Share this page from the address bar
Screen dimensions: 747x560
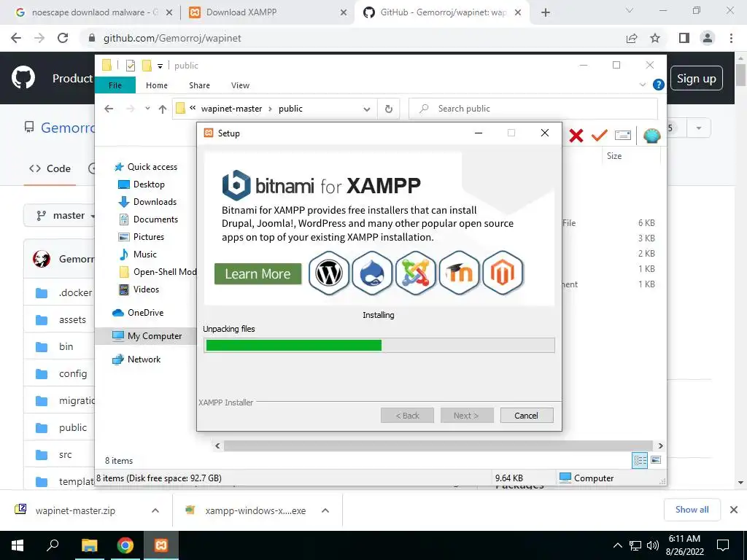coord(632,38)
